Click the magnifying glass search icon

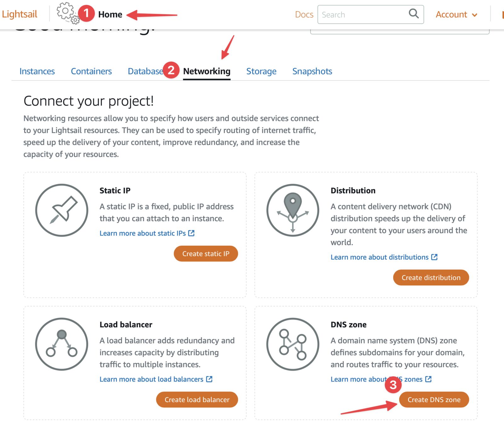point(414,14)
